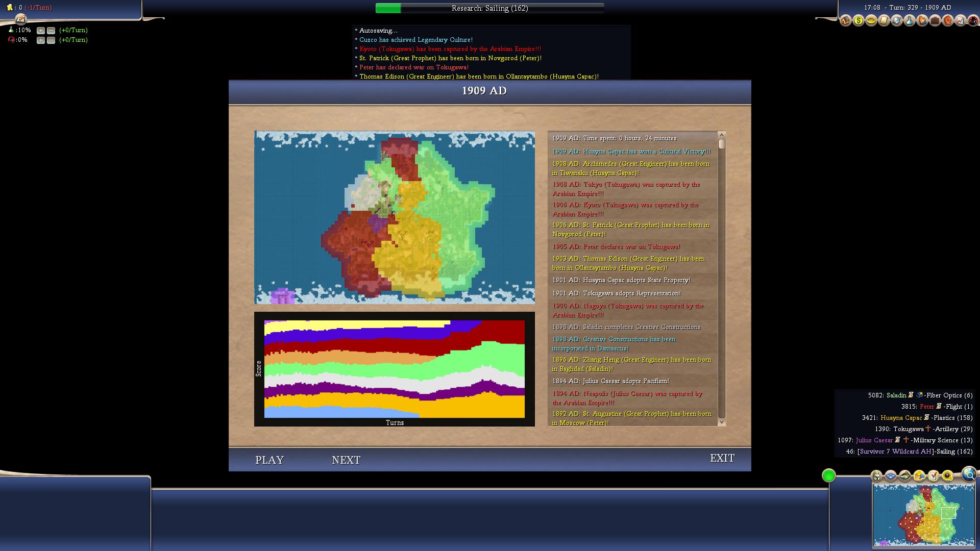Open the Espionage Advisor spy icon
980x551 pixels.
tap(973, 20)
